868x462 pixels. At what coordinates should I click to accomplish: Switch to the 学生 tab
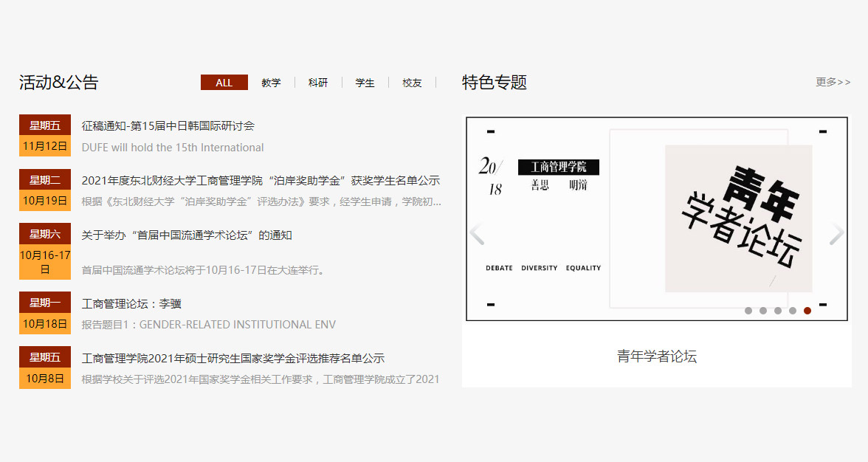(365, 83)
